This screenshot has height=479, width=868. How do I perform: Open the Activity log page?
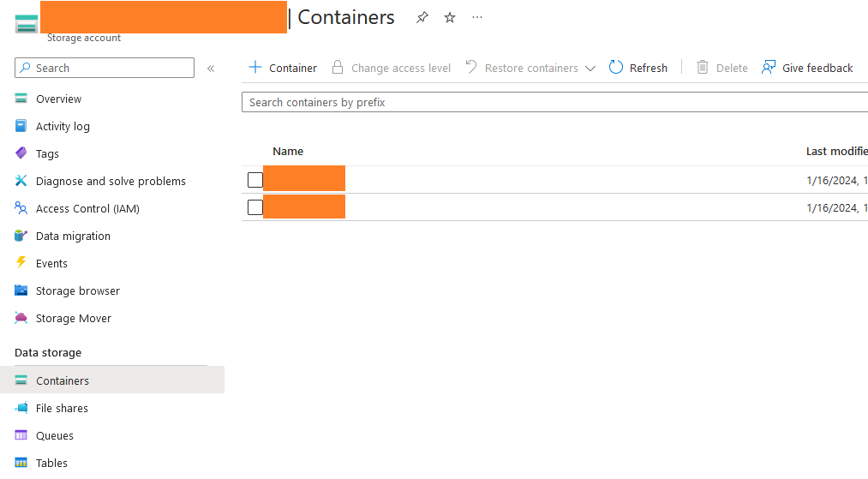point(63,127)
